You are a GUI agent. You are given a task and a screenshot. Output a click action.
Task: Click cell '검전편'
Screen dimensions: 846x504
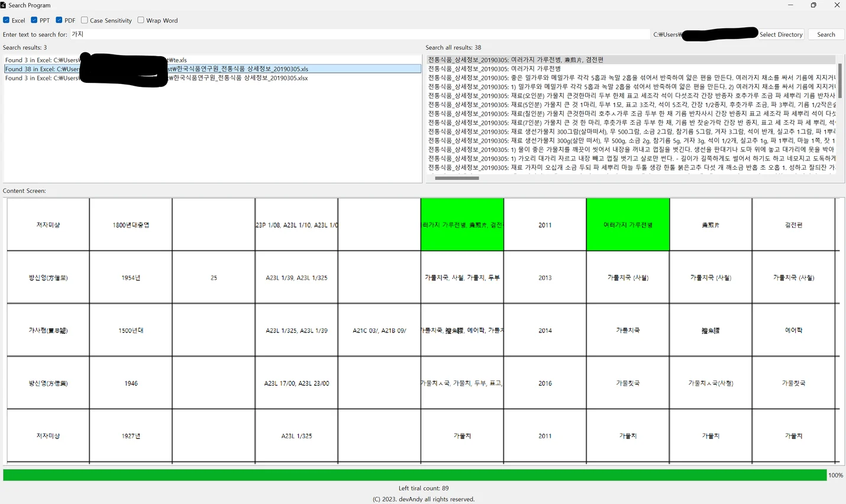point(793,225)
